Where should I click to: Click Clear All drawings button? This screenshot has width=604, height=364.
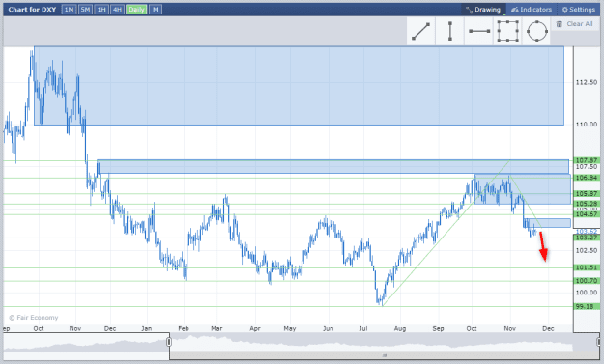574,24
